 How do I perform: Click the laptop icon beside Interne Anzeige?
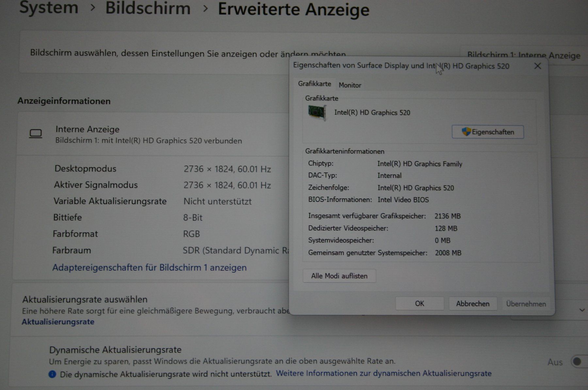pos(36,134)
